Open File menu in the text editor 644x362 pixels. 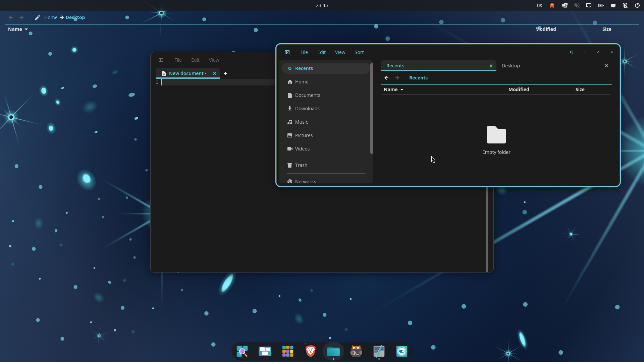pos(178,60)
